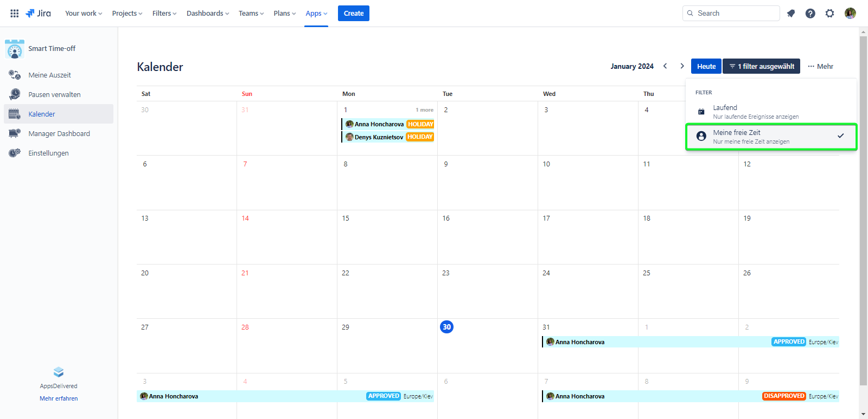Expand the Your work dropdown
This screenshot has width=868, height=419.
click(x=84, y=14)
